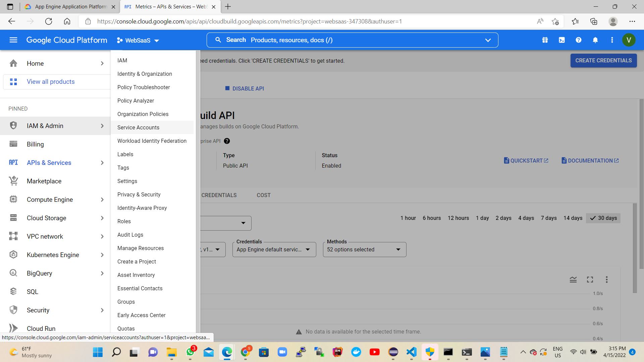Image resolution: width=644 pixels, height=362 pixels.
Task: Click DISABLE API button
Action: pos(245,89)
